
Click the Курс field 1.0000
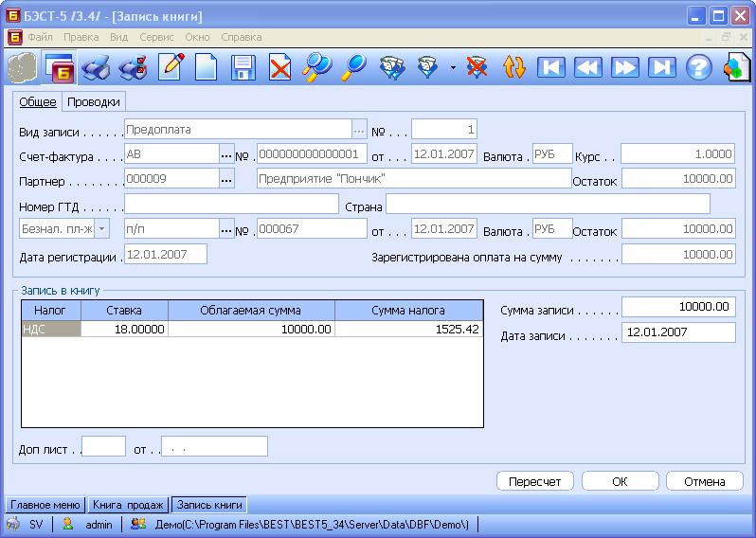(x=677, y=153)
